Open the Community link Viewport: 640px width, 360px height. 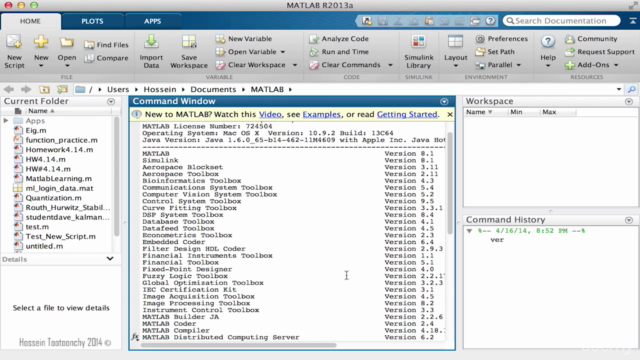pos(591,39)
